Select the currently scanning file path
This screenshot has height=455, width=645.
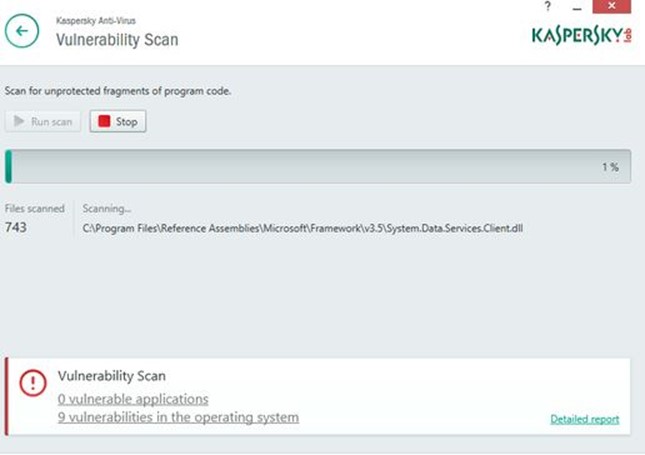point(303,228)
